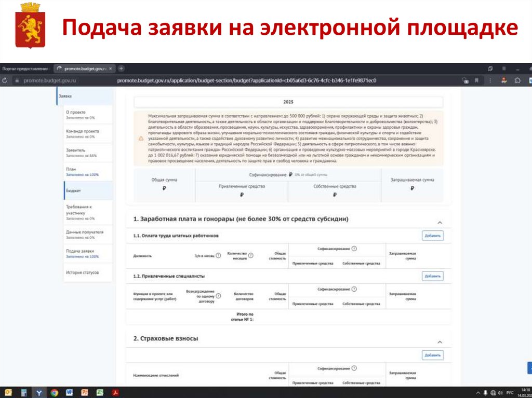Open the browser hamburger menu
532x398 pixels.
click(504, 68)
